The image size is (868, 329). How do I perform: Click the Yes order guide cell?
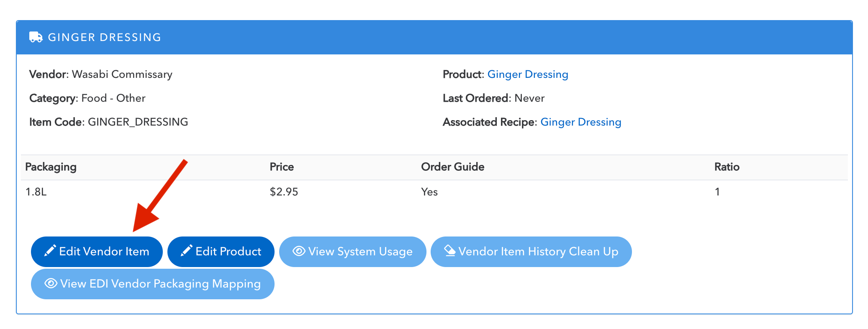tap(429, 192)
